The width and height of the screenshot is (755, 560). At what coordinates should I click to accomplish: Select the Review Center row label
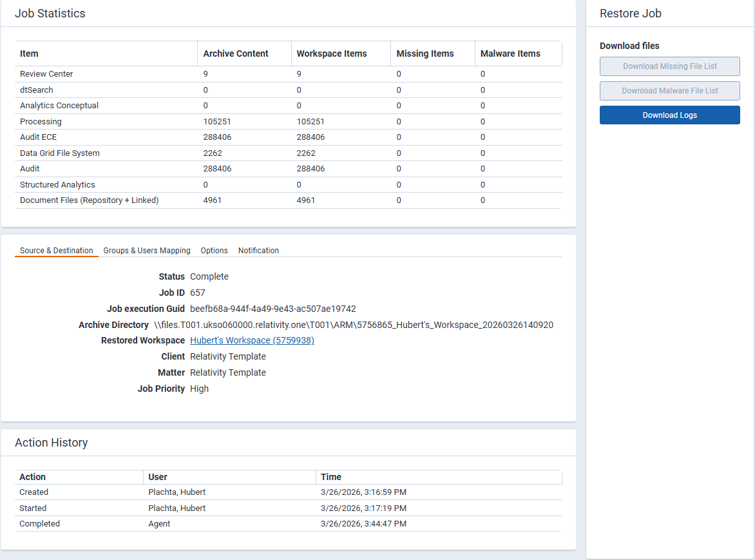(x=46, y=73)
